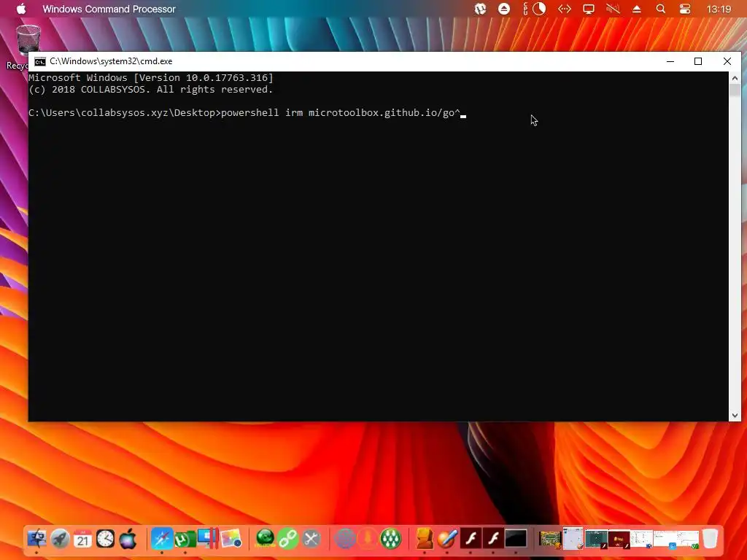Click the network arrows icon in the menu bar
This screenshot has height=560, width=747.
tap(565, 9)
